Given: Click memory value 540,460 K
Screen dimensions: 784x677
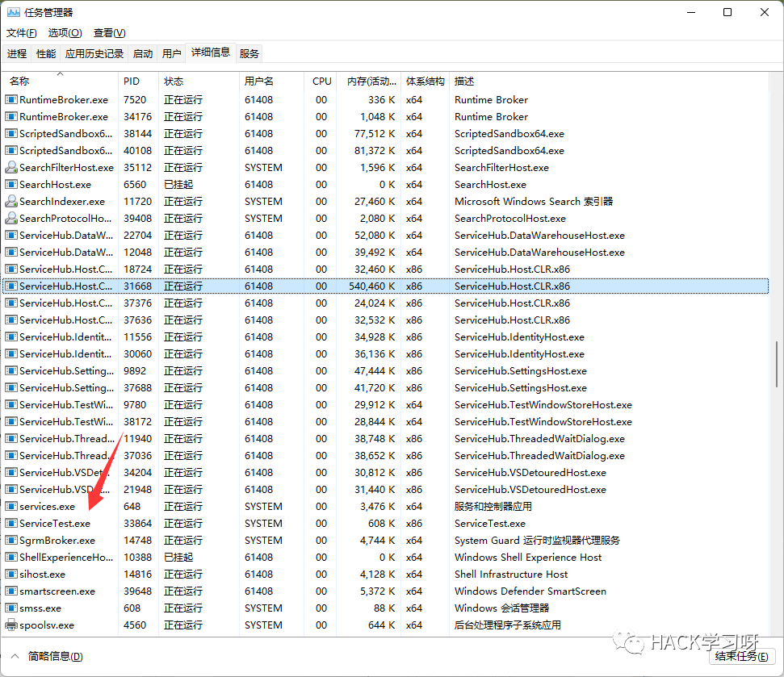Looking at the screenshot, I should click(372, 286).
